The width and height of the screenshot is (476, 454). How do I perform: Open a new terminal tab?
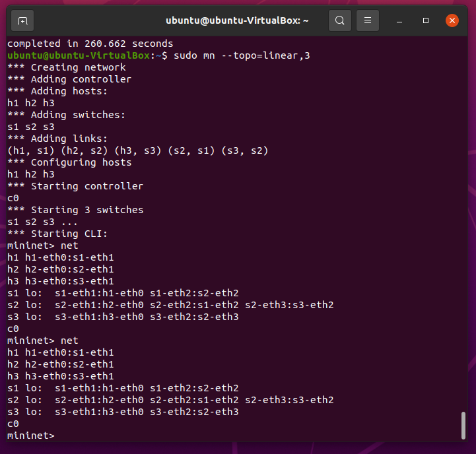pos(22,20)
